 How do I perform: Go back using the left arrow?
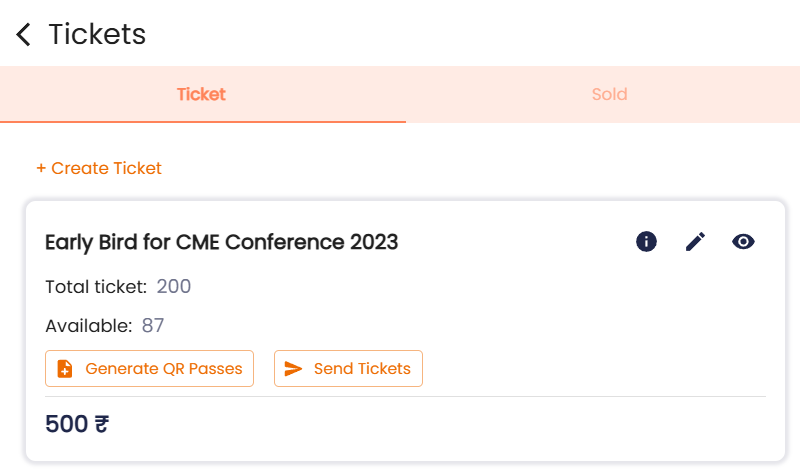(23, 35)
